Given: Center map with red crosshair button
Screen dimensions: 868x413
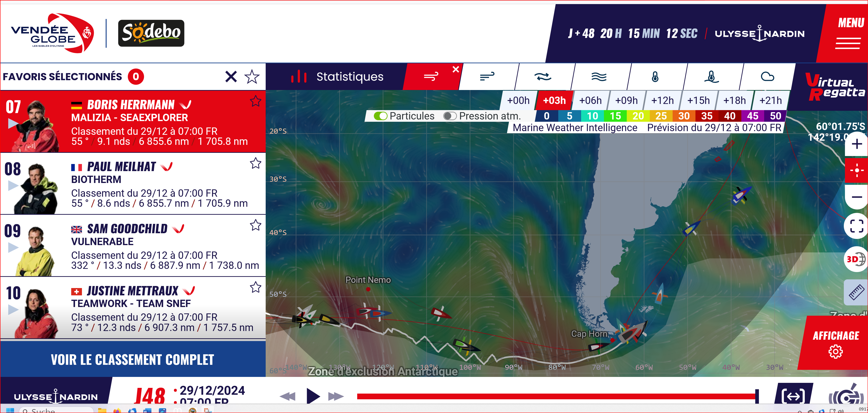Looking at the screenshot, I should (x=857, y=170).
